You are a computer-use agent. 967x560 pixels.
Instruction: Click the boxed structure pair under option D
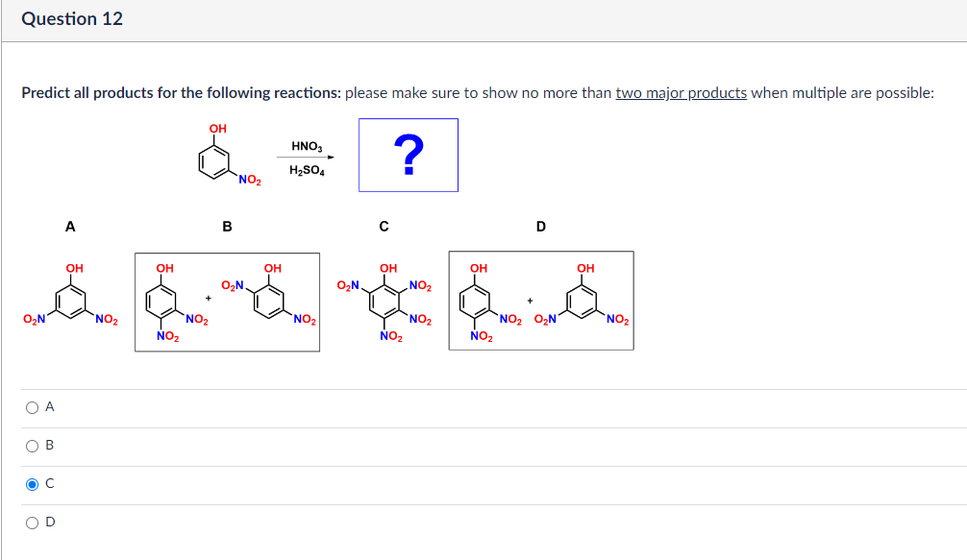pyautogui.click(x=540, y=301)
